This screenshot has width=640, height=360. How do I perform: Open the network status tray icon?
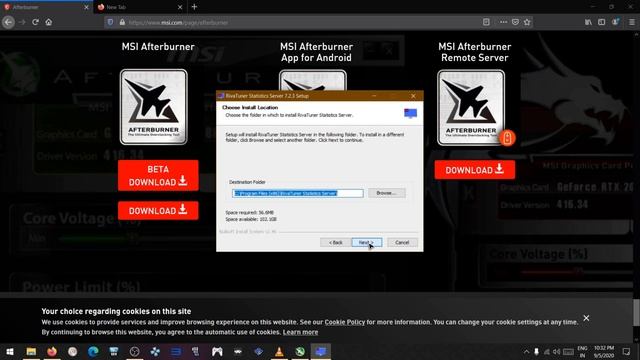tap(547, 351)
